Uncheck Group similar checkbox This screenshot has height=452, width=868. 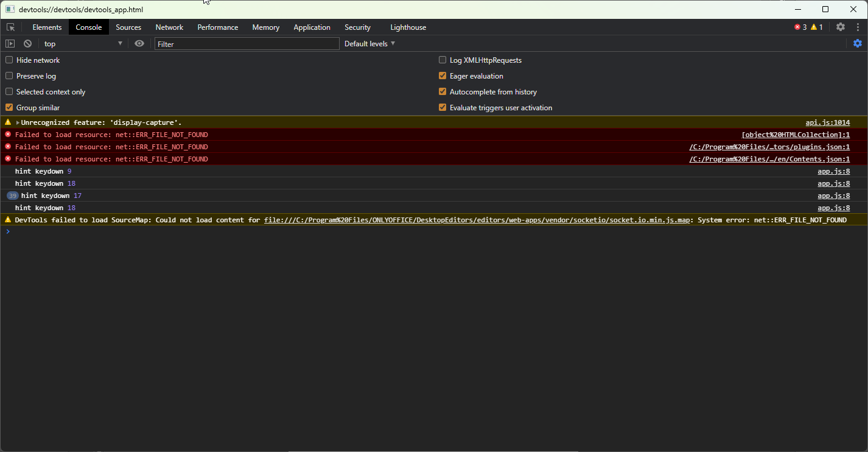[9, 108]
